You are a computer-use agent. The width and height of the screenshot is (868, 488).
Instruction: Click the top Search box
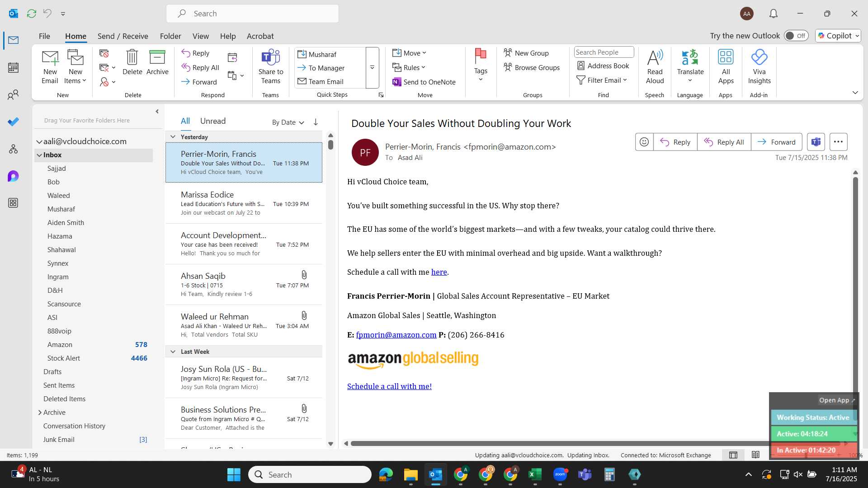(x=252, y=14)
